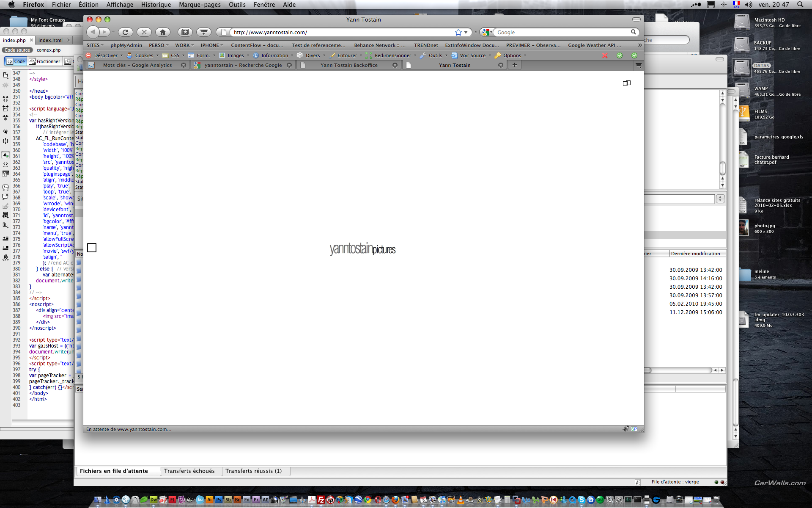Click the Google search input field
Screen dimensions: 812x508
(562, 32)
